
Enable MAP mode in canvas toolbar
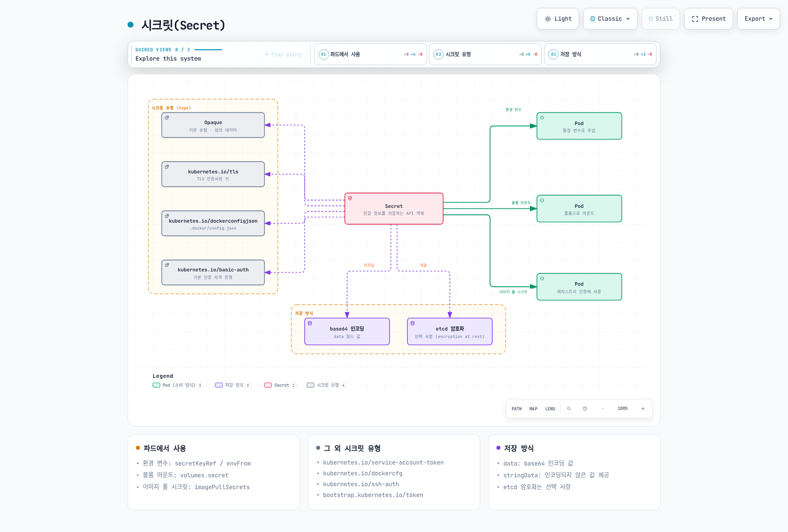(x=533, y=409)
